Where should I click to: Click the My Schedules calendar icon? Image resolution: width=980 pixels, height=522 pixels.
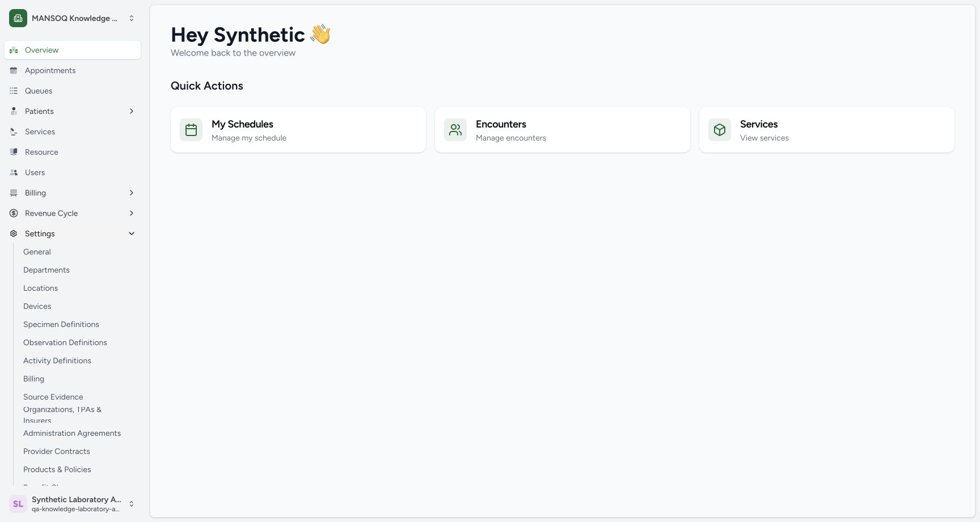191,130
